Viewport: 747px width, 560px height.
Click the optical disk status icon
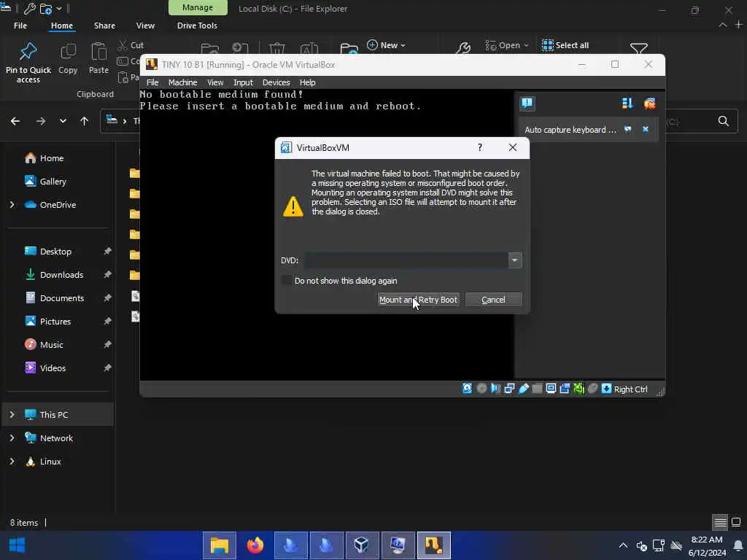(x=481, y=389)
